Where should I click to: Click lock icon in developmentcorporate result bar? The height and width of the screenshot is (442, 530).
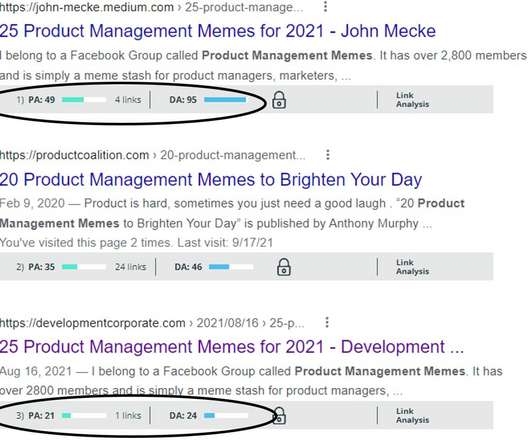tap(279, 415)
